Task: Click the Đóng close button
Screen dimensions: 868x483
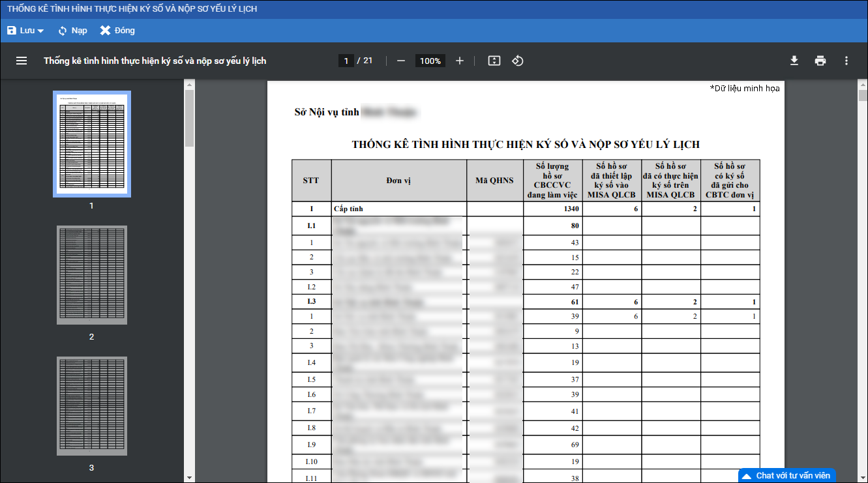Action: [117, 31]
